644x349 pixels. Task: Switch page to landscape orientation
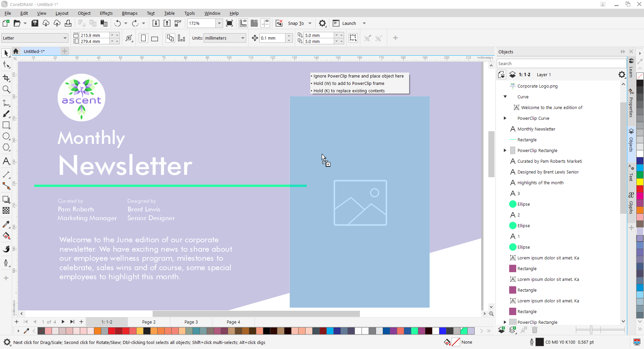coord(155,38)
